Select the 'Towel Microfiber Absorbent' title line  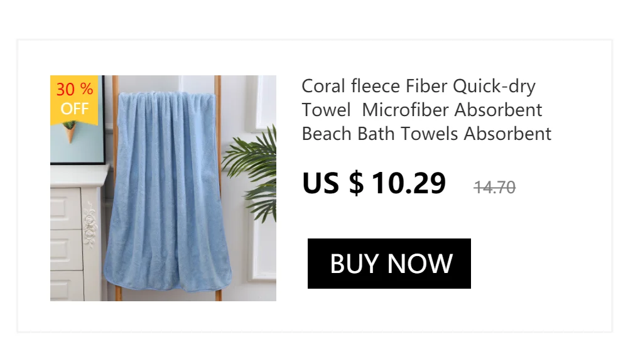coord(422,110)
